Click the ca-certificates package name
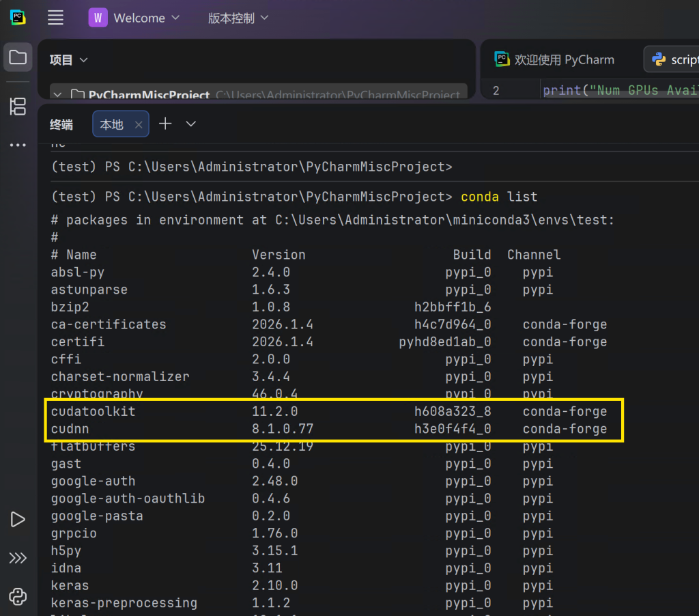The image size is (699, 616). click(x=109, y=324)
